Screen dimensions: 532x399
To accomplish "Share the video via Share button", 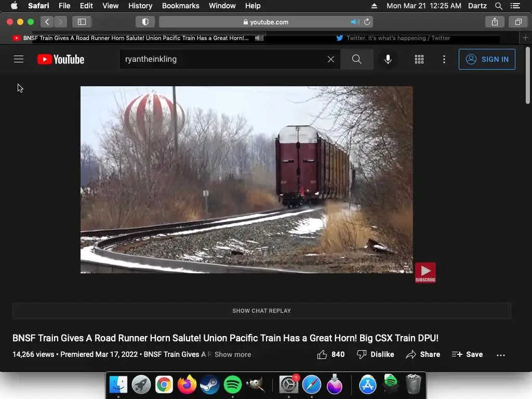I will point(423,354).
